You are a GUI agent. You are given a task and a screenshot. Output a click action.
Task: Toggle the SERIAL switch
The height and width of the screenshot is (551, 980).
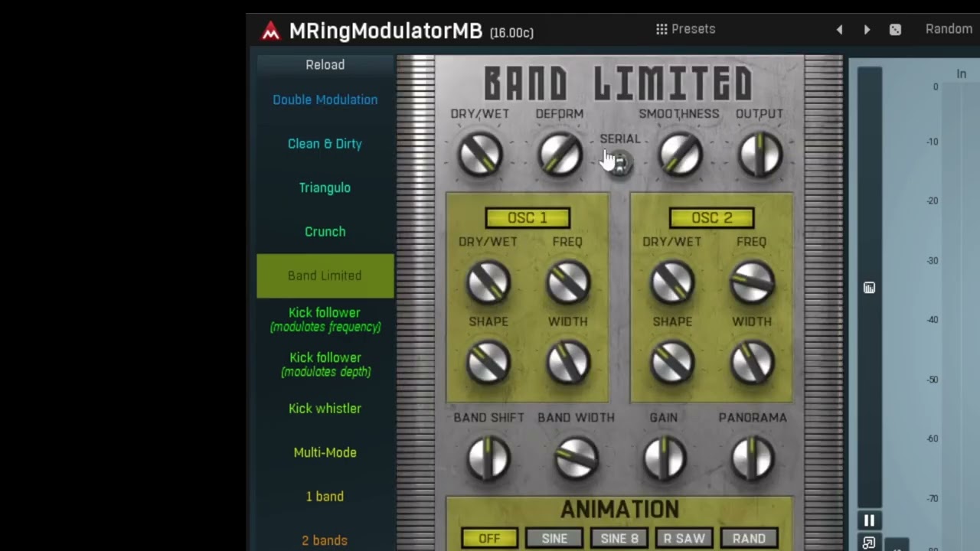click(x=620, y=162)
